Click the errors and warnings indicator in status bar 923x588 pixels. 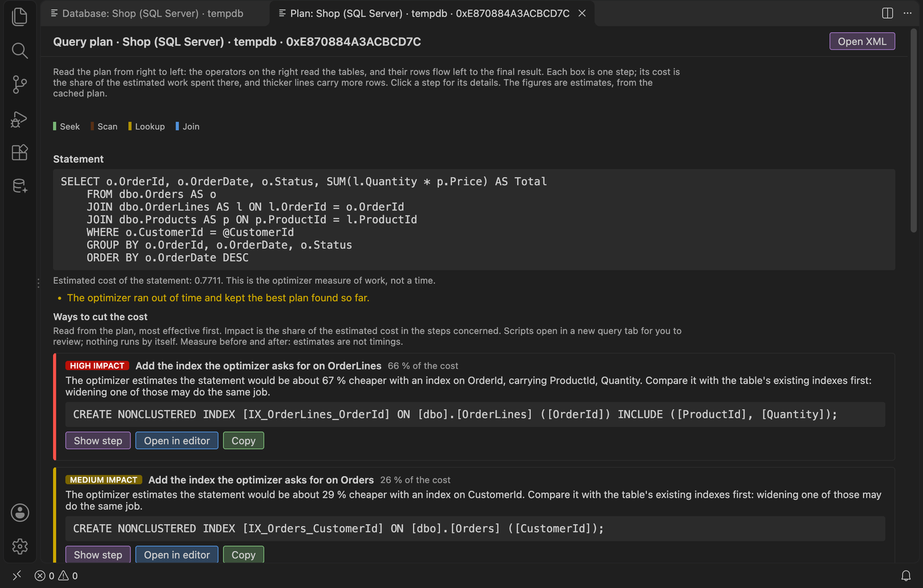pos(56,575)
